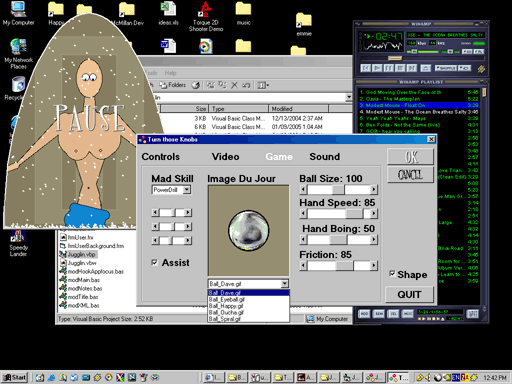Image resolution: width=512 pixels, height=384 pixels.
Task: Switch to the Controls tab
Action: [x=161, y=157]
